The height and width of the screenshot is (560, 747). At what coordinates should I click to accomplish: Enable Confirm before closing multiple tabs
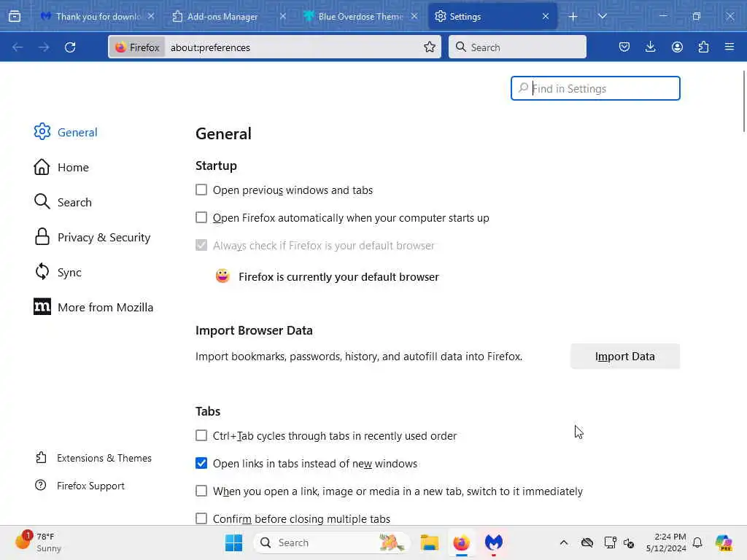coord(201,518)
